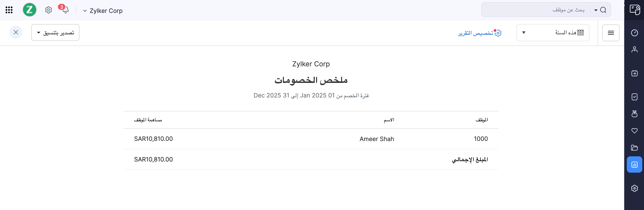Open the Benefits heart icon in sidebar
The width and height of the screenshot is (644, 210).
[x=634, y=130]
